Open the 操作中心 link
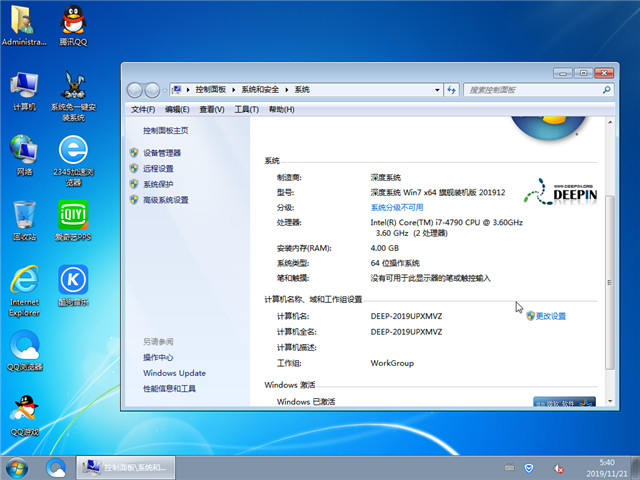The height and width of the screenshot is (480, 640). tap(158, 358)
